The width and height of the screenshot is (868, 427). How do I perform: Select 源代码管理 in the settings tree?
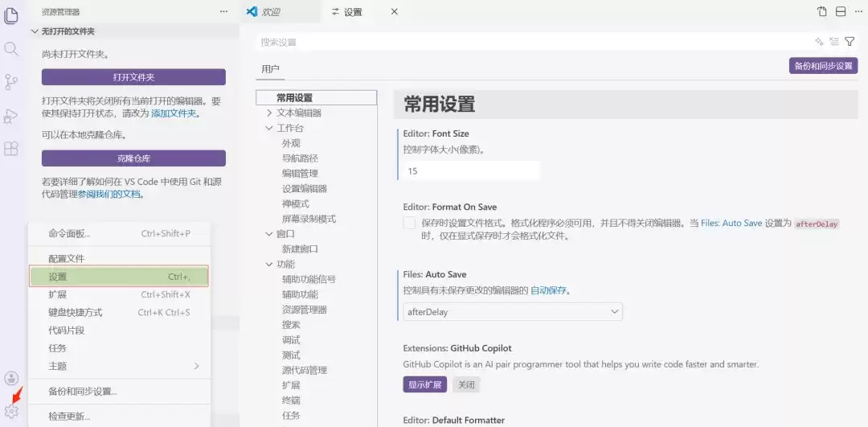point(305,370)
